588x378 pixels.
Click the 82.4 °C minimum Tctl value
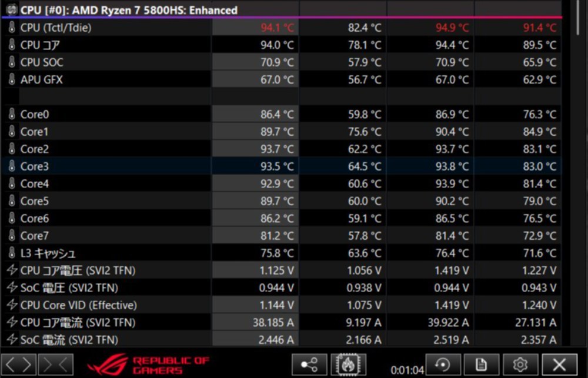pos(365,28)
